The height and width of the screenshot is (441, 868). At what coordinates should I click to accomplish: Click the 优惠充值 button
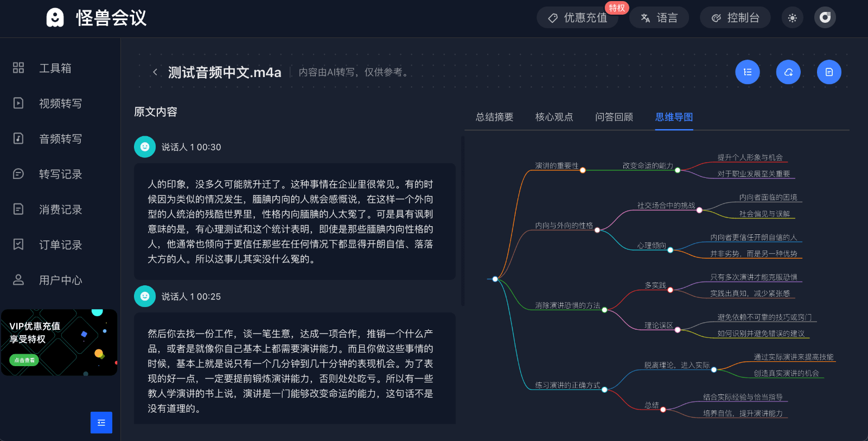[x=577, y=18]
